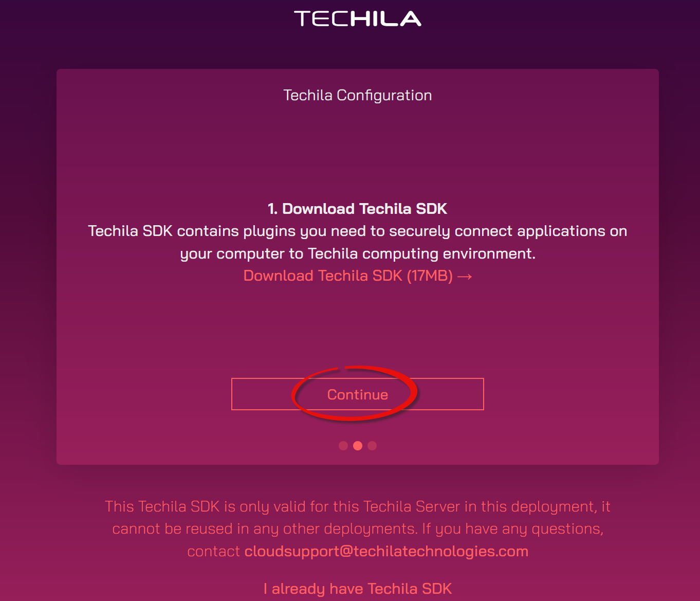Click the word "contact" before the support email

pos(213,552)
